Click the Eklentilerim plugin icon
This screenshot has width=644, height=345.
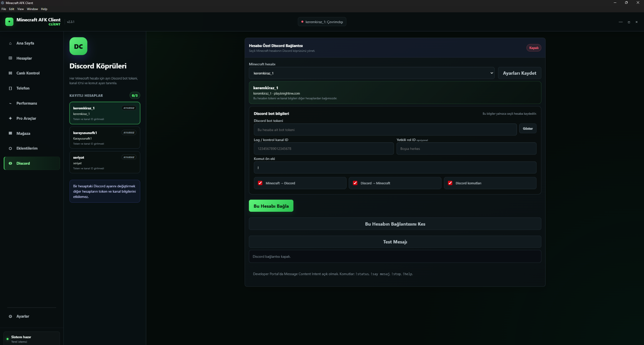click(10, 148)
